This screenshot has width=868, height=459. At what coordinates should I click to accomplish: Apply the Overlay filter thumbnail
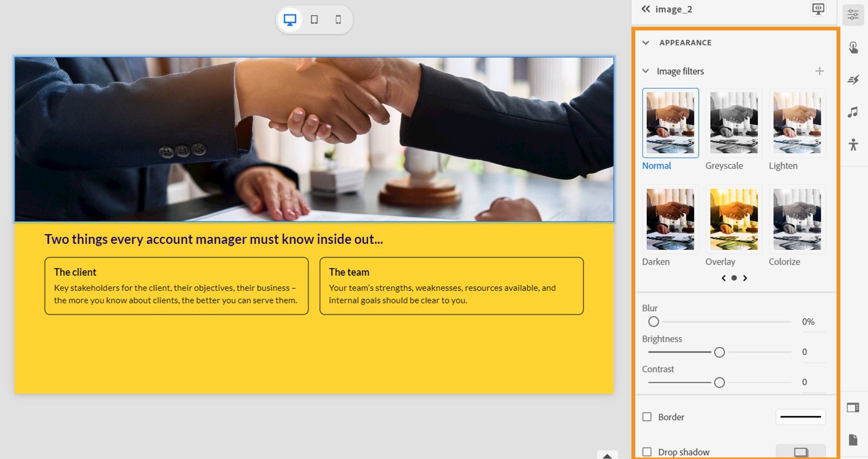pos(734,219)
